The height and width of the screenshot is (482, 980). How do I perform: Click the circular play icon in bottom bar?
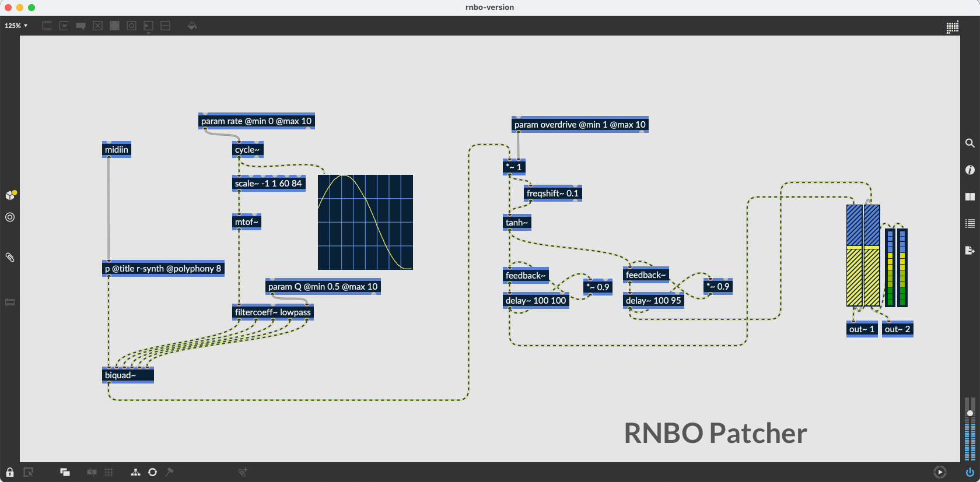pos(939,472)
